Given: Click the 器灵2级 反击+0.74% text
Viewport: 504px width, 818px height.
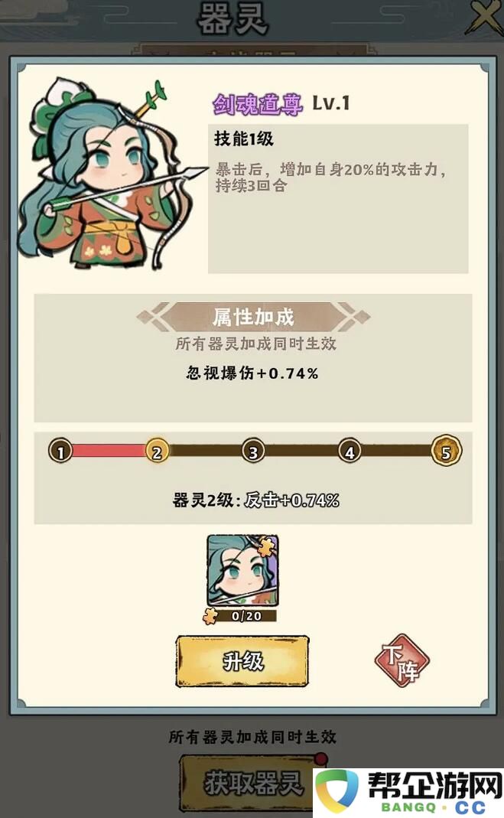Looking at the screenshot, I should (x=256, y=500).
